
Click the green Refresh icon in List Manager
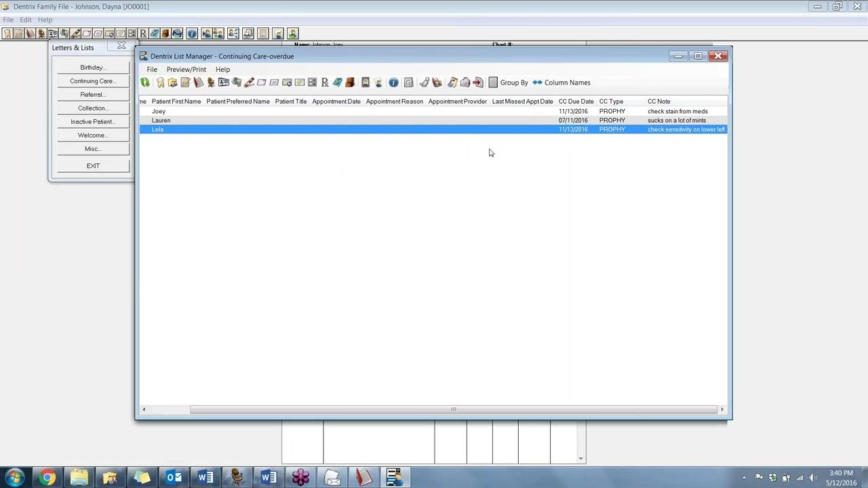144,82
